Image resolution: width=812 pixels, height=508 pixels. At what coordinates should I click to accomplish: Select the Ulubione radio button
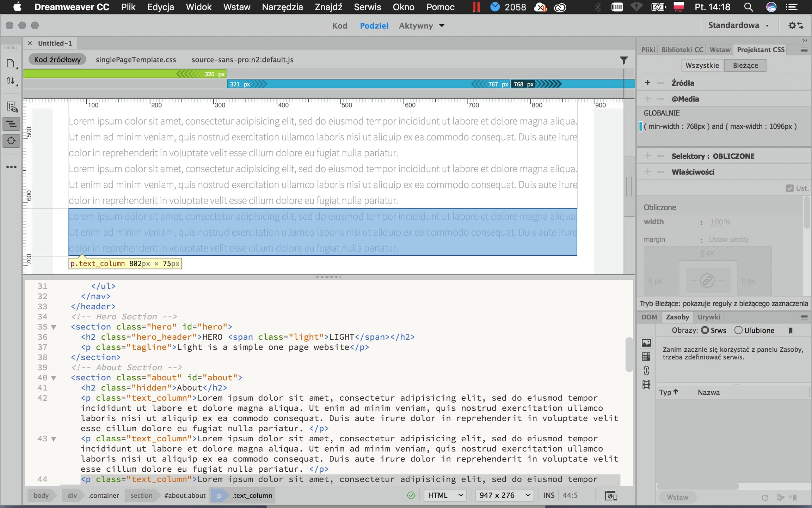click(x=738, y=330)
